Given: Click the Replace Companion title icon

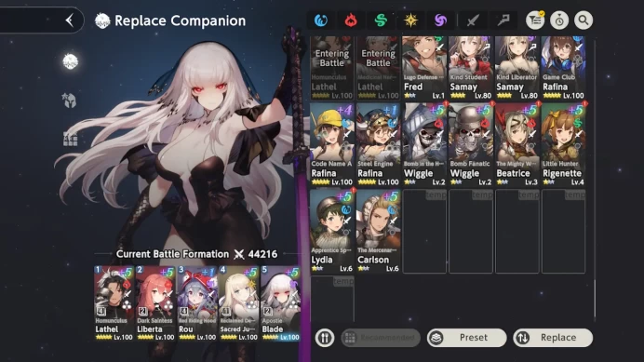Looking at the screenshot, I should coord(102,20).
